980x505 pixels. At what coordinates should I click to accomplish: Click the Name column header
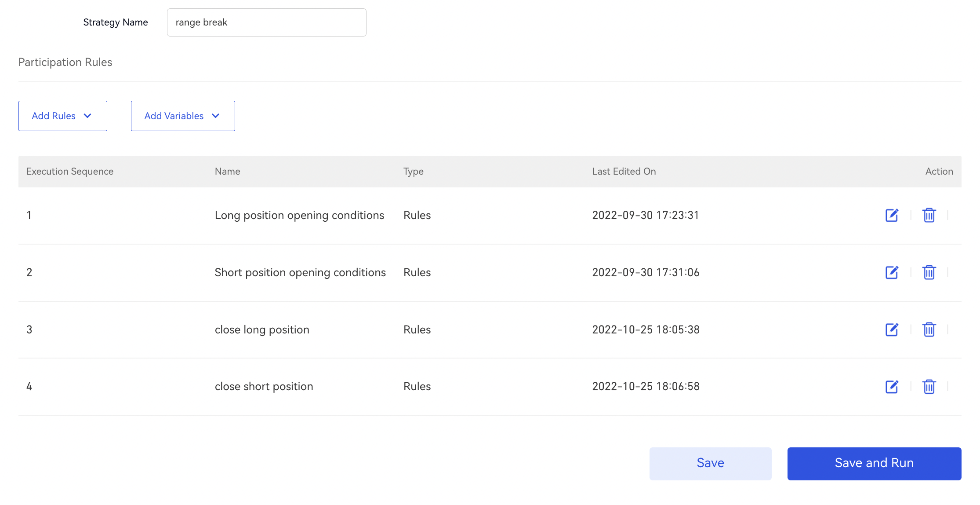[x=227, y=172]
